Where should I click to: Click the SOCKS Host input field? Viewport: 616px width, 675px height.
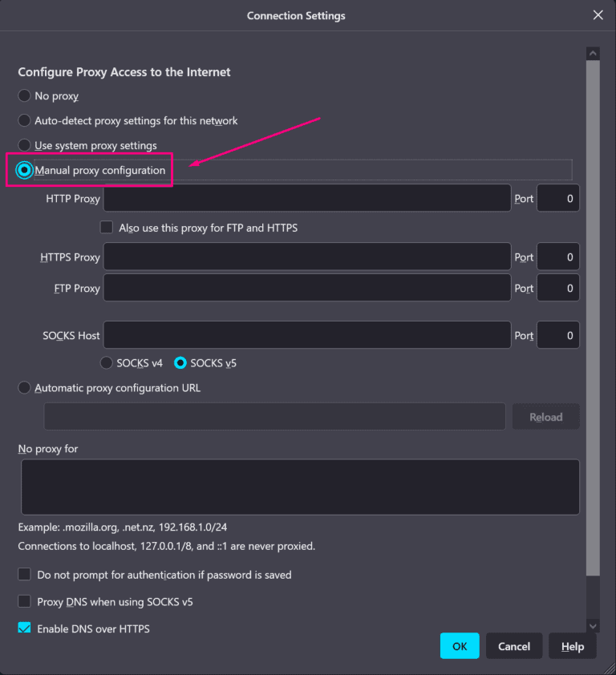coord(307,335)
